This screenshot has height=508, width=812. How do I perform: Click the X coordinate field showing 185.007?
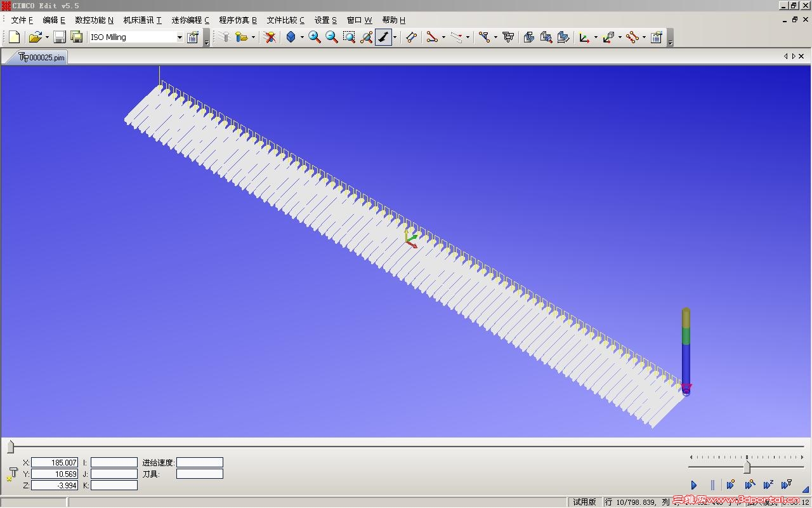[x=55, y=462]
